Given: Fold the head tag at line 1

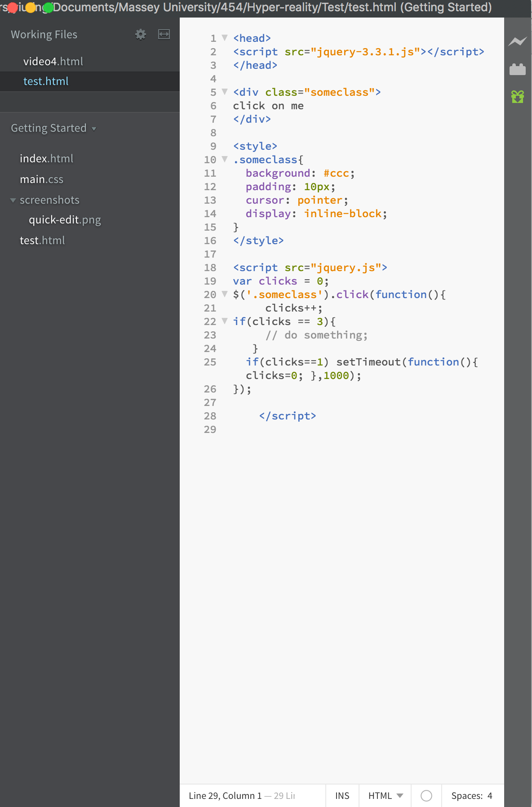Looking at the screenshot, I should [x=225, y=38].
